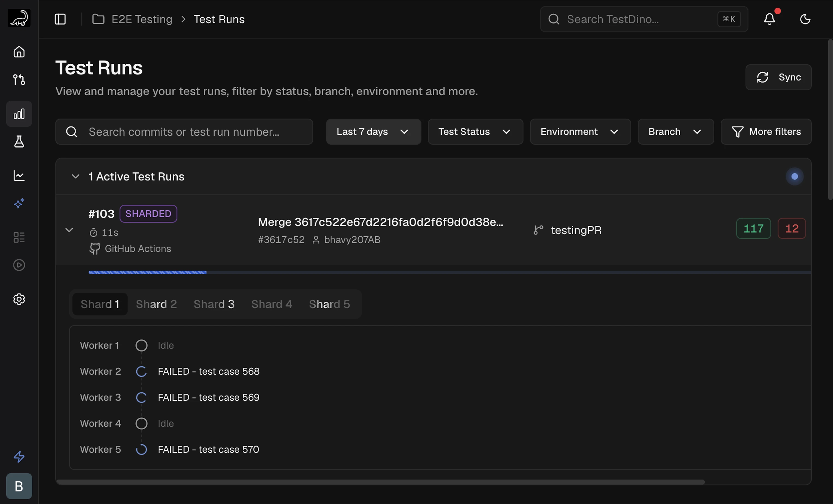
Task: Open the B user avatar menu
Action: [x=19, y=486]
